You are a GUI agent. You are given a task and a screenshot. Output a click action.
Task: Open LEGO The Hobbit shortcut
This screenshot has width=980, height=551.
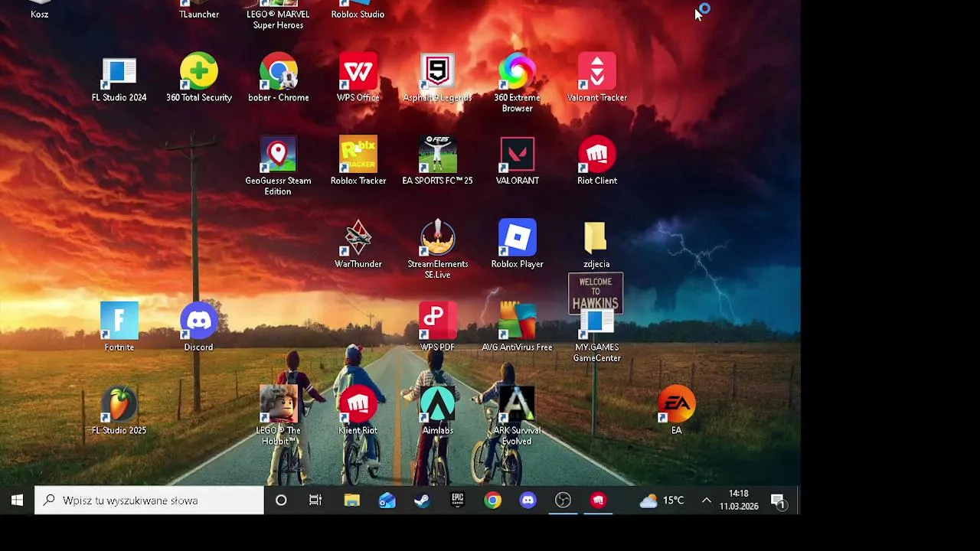point(278,416)
